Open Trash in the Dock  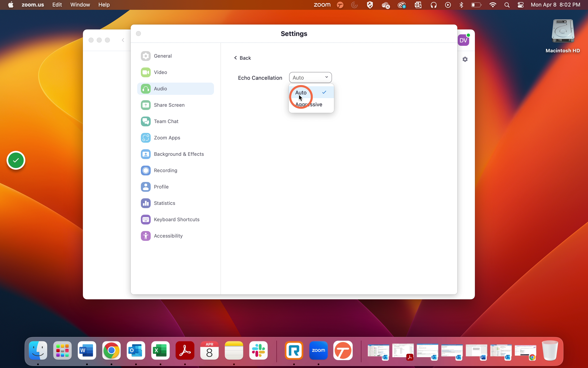click(550, 350)
